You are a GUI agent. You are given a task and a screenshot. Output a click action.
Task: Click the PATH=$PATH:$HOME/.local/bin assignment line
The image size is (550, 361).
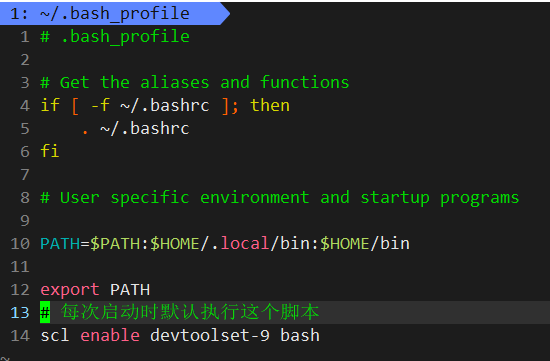[225, 244]
